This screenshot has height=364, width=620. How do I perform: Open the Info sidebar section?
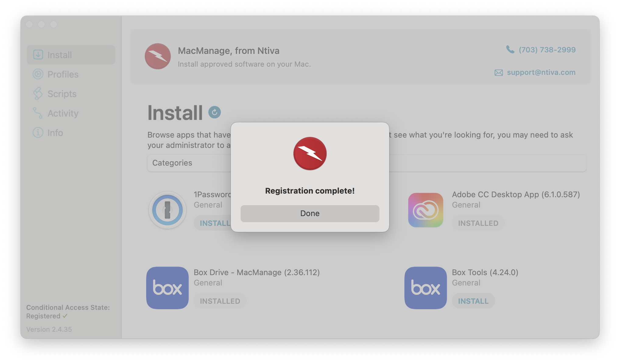click(x=71, y=133)
